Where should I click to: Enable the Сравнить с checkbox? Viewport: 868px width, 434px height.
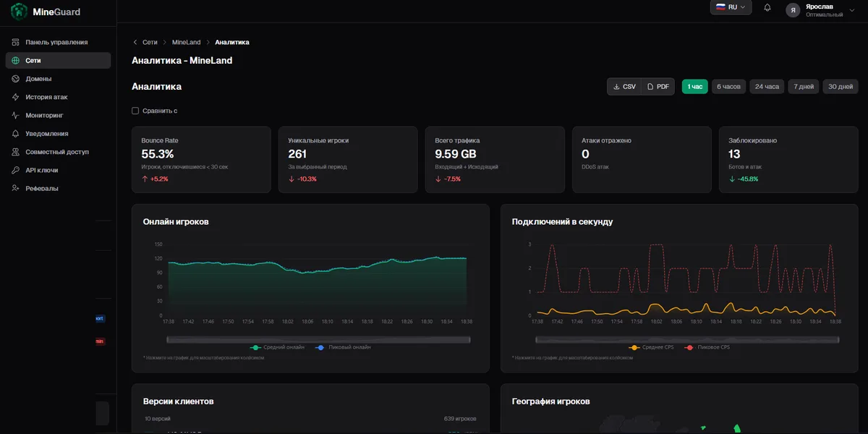pos(135,111)
